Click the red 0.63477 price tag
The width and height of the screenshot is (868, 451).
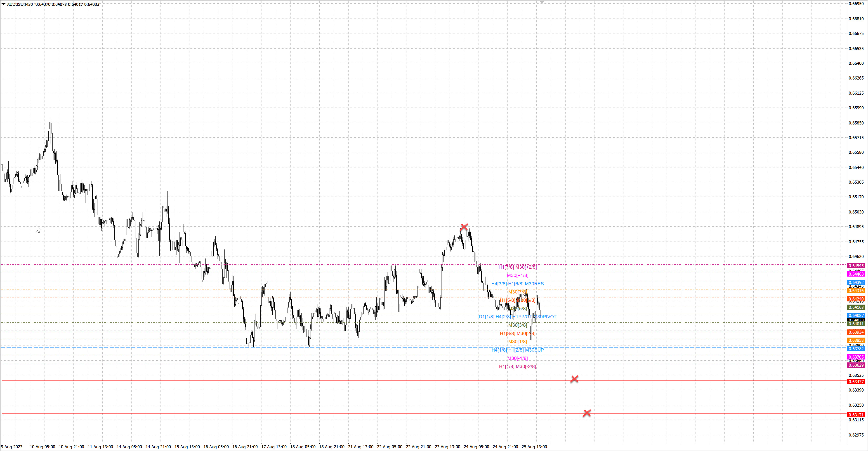point(856,382)
